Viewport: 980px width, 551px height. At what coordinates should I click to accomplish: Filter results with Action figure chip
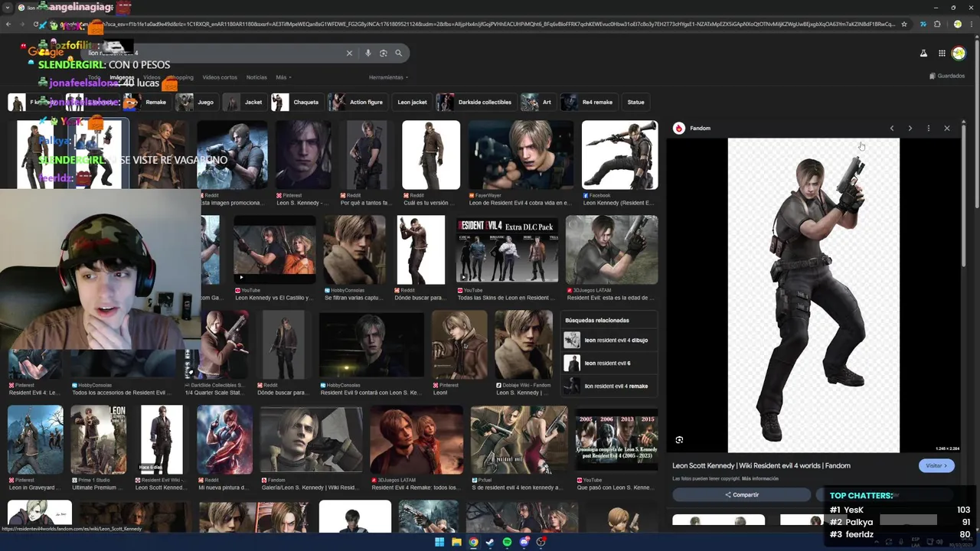(358, 102)
